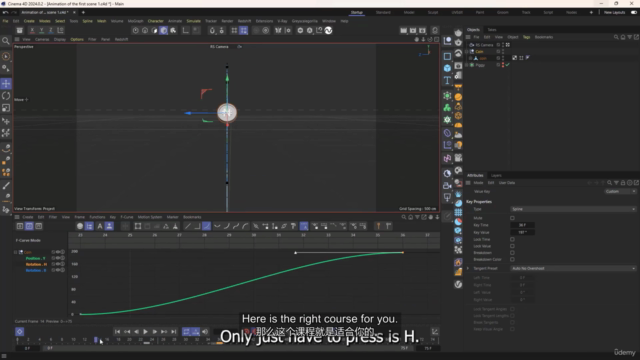Select the Scale tool in left toolbar
The image size is (640, 360).
[6, 108]
